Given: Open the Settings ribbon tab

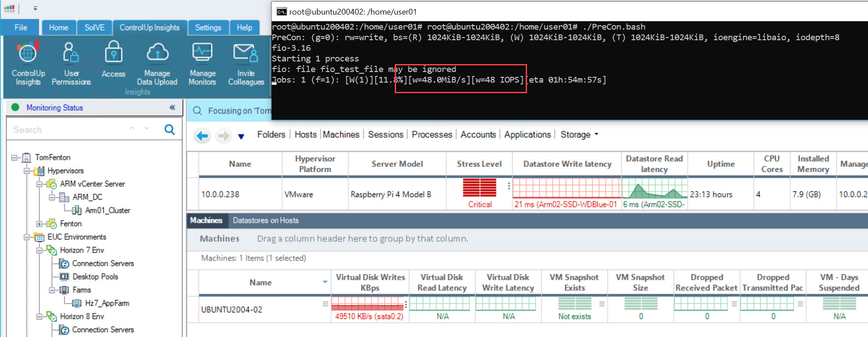Looking at the screenshot, I should [x=208, y=27].
